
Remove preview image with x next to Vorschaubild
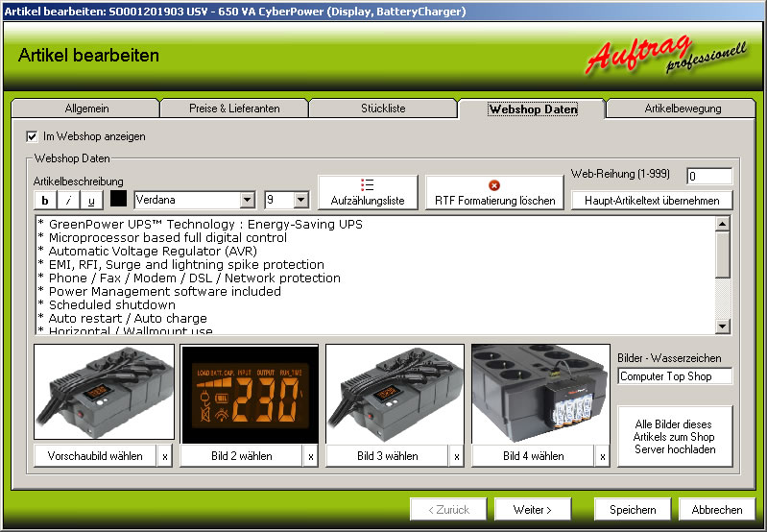(165, 456)
